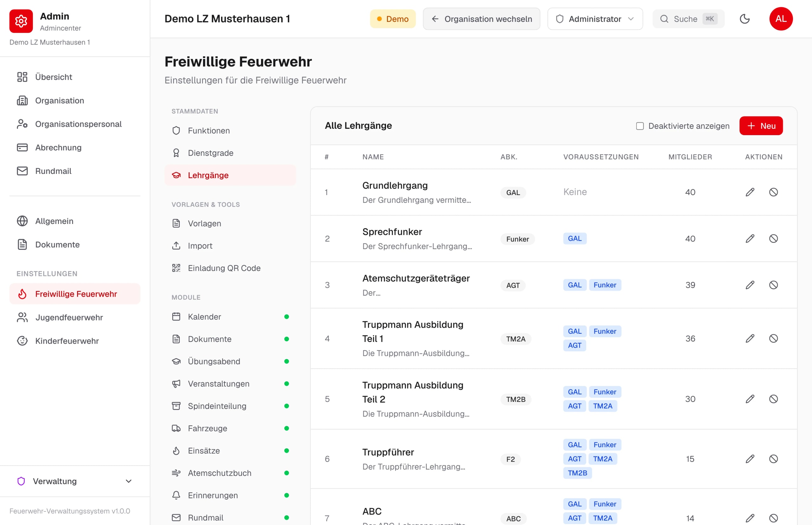812x525 pixels.
Task: Toggle the Spindeinteilung module green status dot
Action: [x=286, y=406]
